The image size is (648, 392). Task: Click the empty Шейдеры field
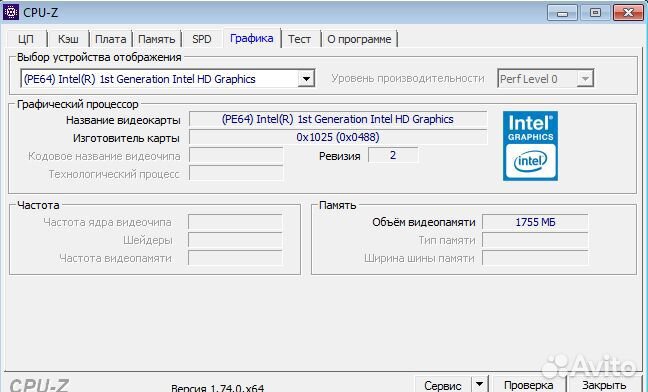(x=235, y=240)
